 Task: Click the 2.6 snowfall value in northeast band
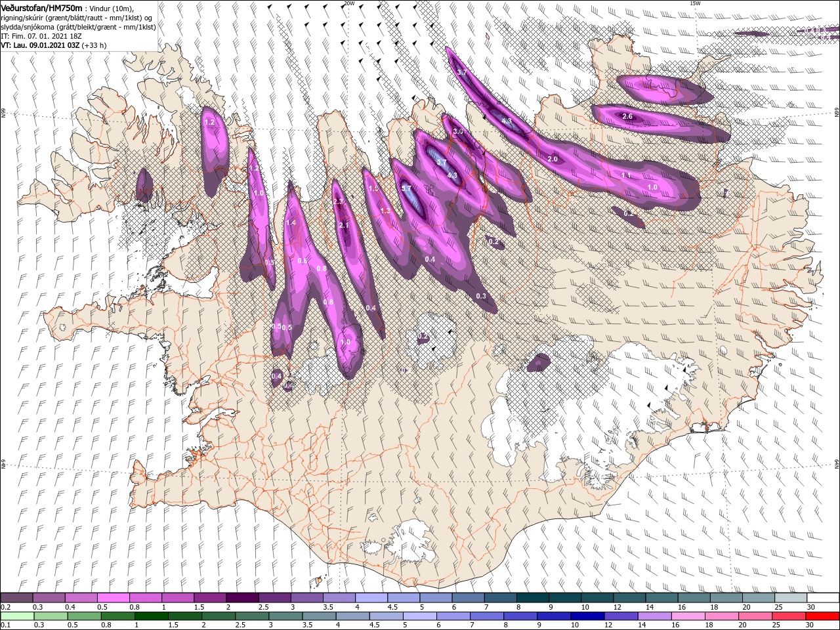point(627,116)
